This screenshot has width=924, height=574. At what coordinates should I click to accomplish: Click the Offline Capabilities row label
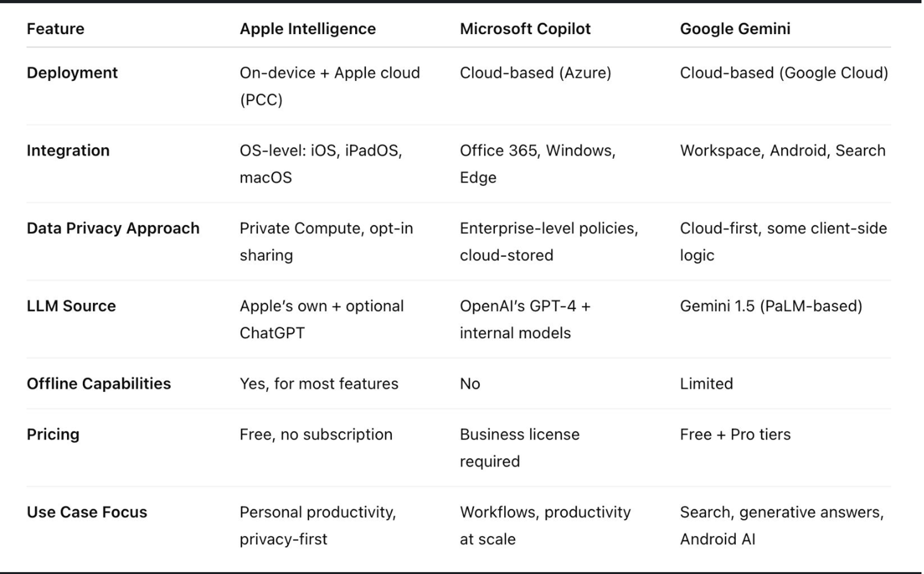[99, 384]
